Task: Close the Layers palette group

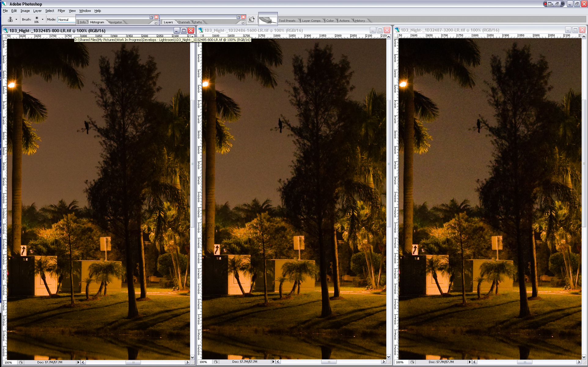Action: coord(243,17)
